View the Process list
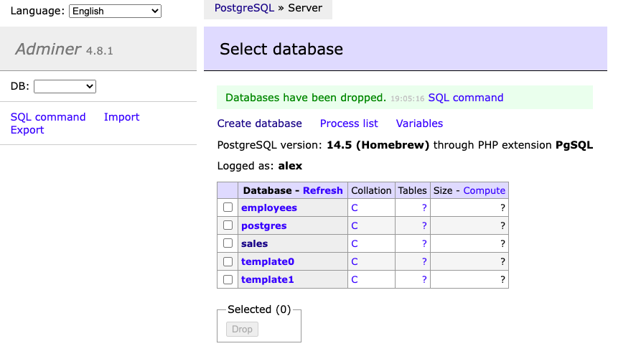636x364 pixels. [x=349, y=123]
